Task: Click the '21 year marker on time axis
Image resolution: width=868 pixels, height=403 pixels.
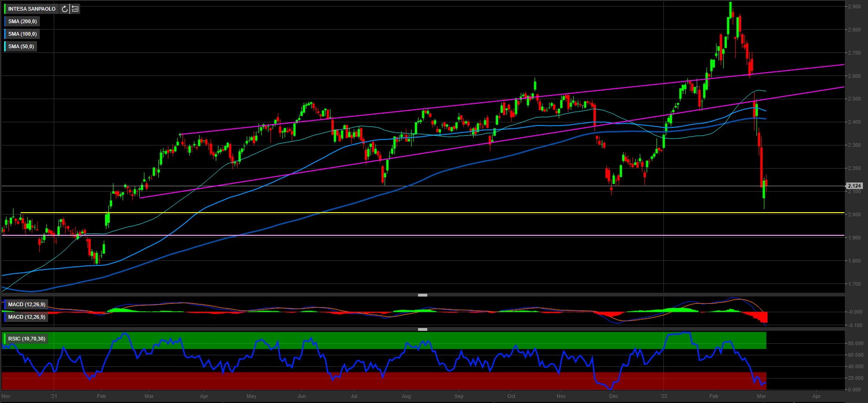Action: (x=54, y=396)
